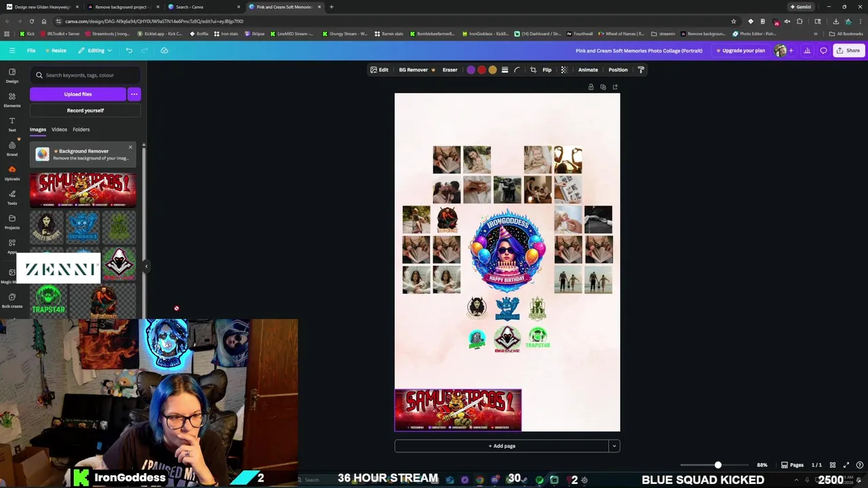The image size is (868, 488).
Task: Open the comments speech bubble icon
Action: tap(823, 50)
